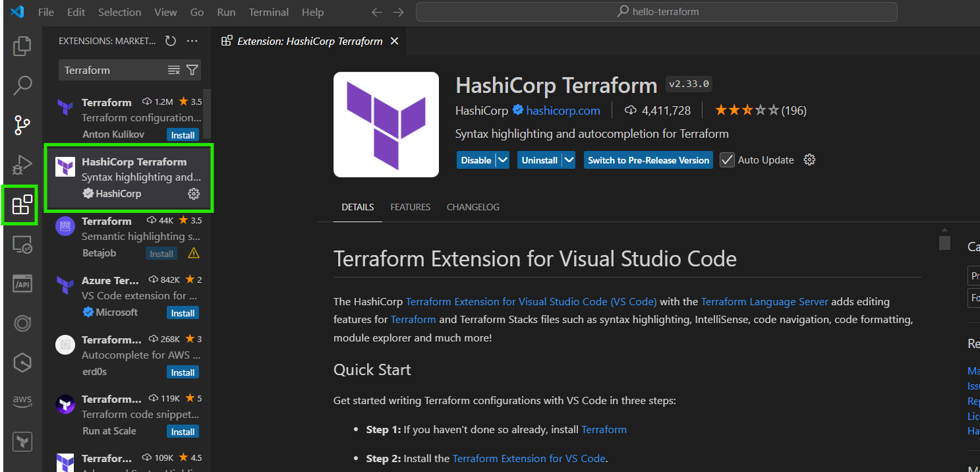The width and height of the screenshot is (980, 472).
Task: Open the Explorer view in activity bar
Action: (x=22, y=45)
